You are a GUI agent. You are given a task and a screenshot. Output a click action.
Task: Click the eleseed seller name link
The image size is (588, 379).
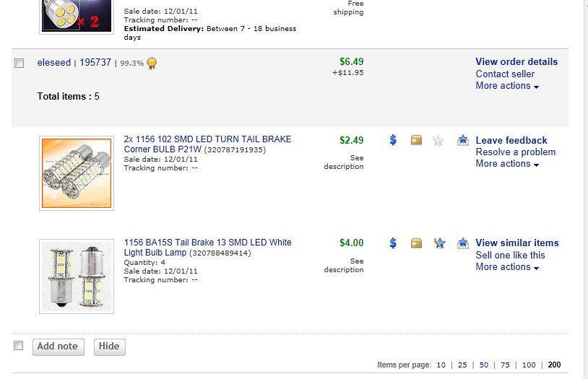tap(54, 63)
